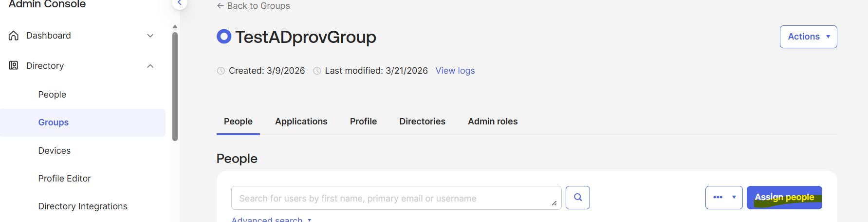The height and width of the screenshot is (222, 868).
Task: Open the Admin roles tab
Action: pyautogui.click(x=492, y=121)
